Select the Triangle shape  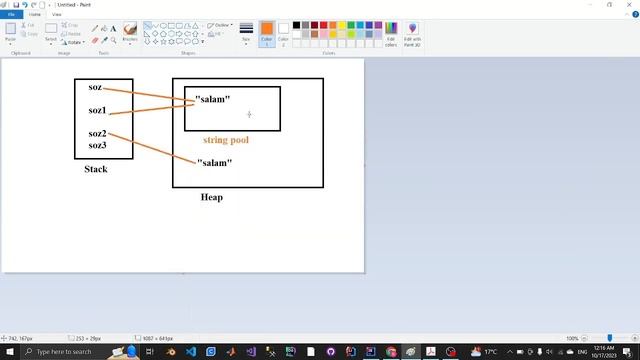pyautogui.click(x=196, y=25)
